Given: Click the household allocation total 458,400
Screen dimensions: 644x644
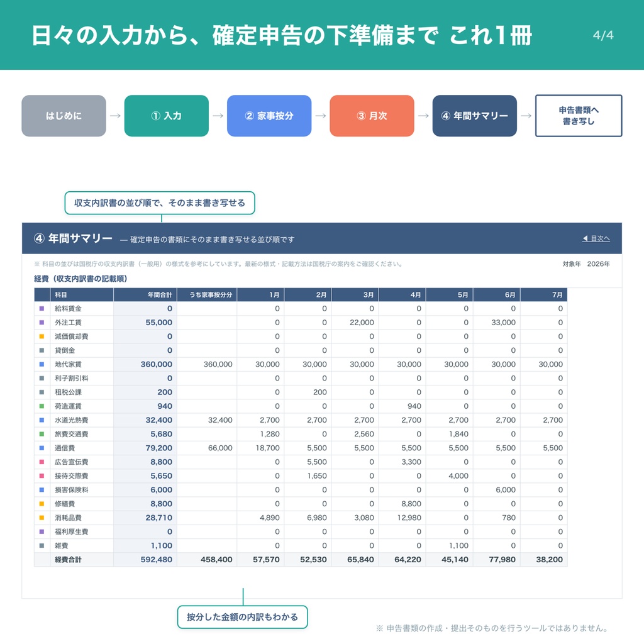Looking at the screenshot, I should pos(216,560).
